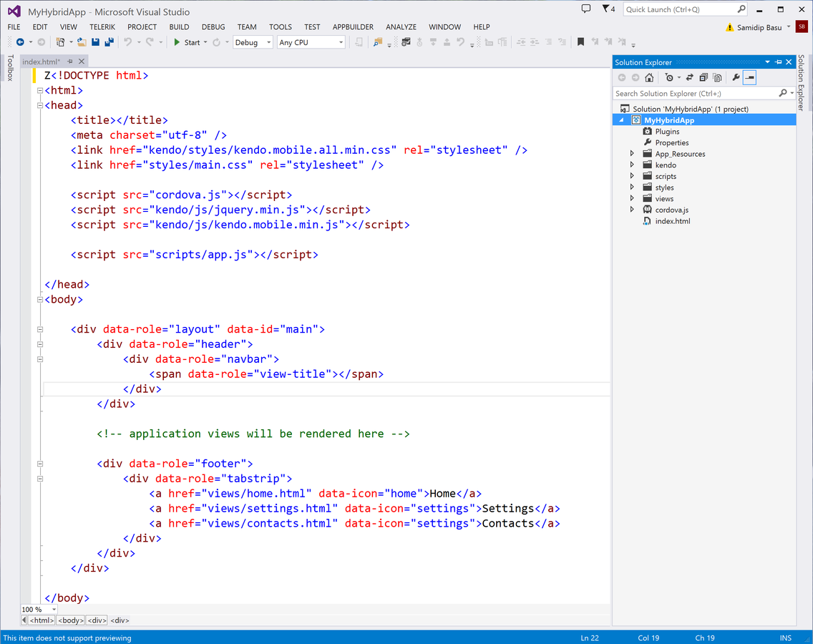Screen dimensions: 813x644
Task: Collapse the head tag code outline
Action: point(40,105)
